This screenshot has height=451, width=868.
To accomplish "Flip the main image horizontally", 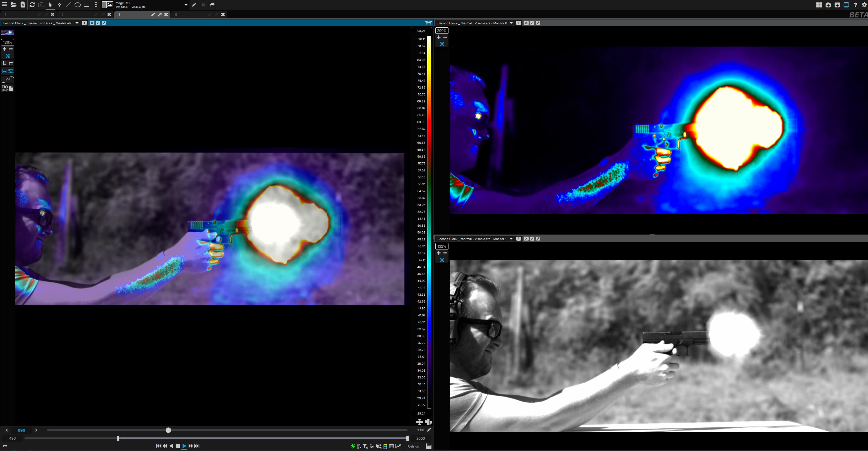I will coord(11,63).
